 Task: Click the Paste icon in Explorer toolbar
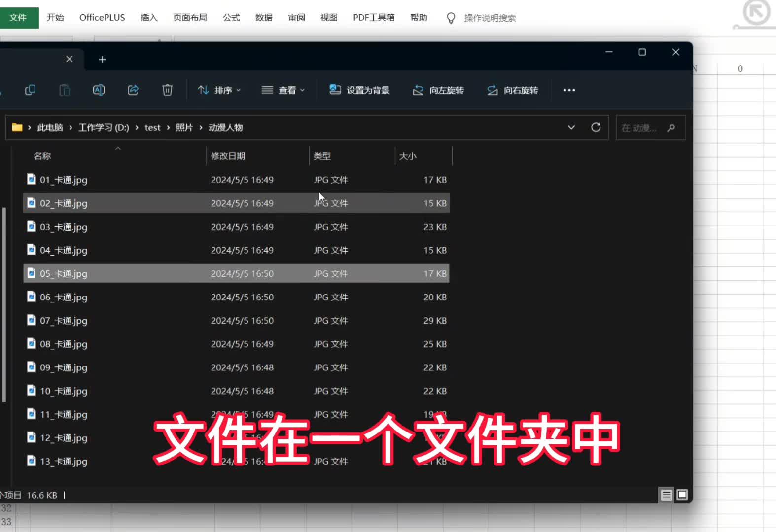(x=65, y=90)
